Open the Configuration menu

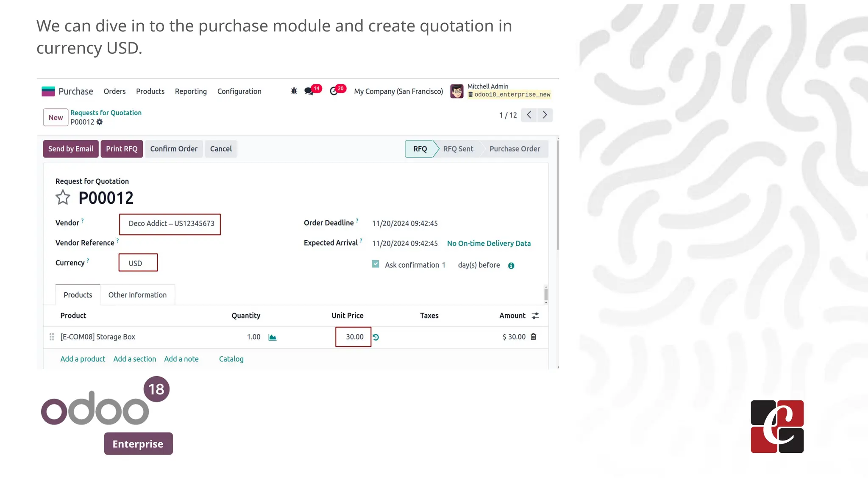tap(239, 91)
